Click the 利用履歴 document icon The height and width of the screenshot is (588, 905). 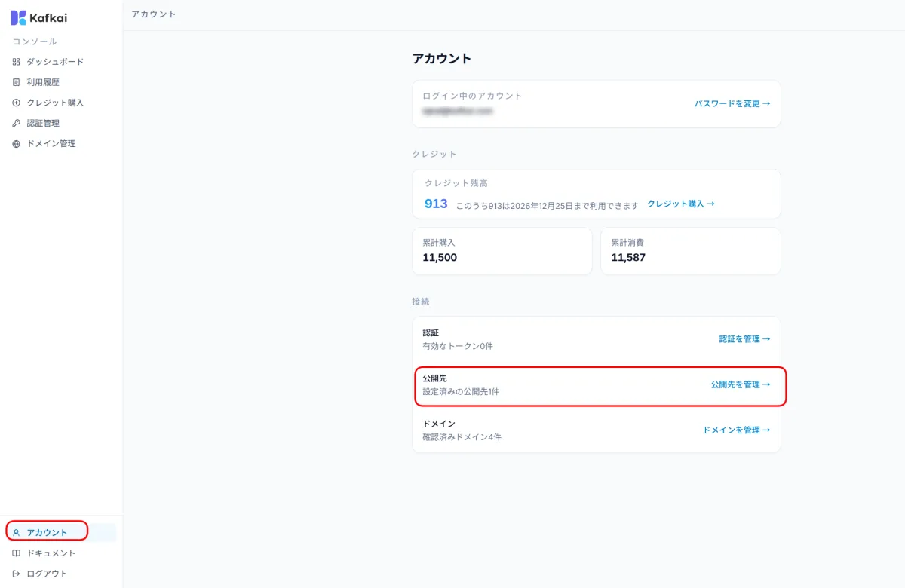pos(17,82)
